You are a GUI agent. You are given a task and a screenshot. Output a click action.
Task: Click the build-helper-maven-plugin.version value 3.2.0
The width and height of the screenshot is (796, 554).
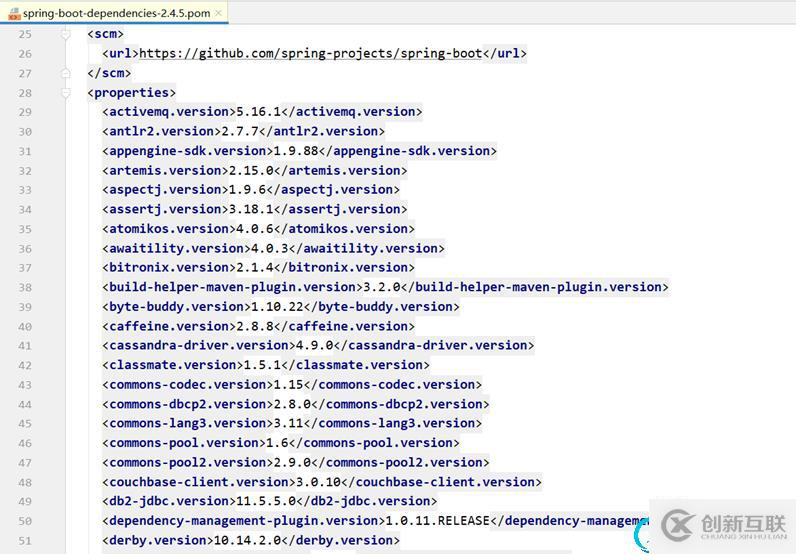coord(382,287)
